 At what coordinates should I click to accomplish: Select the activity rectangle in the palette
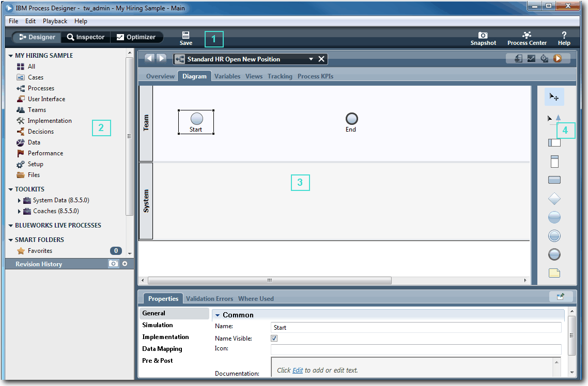coord(554,180)
